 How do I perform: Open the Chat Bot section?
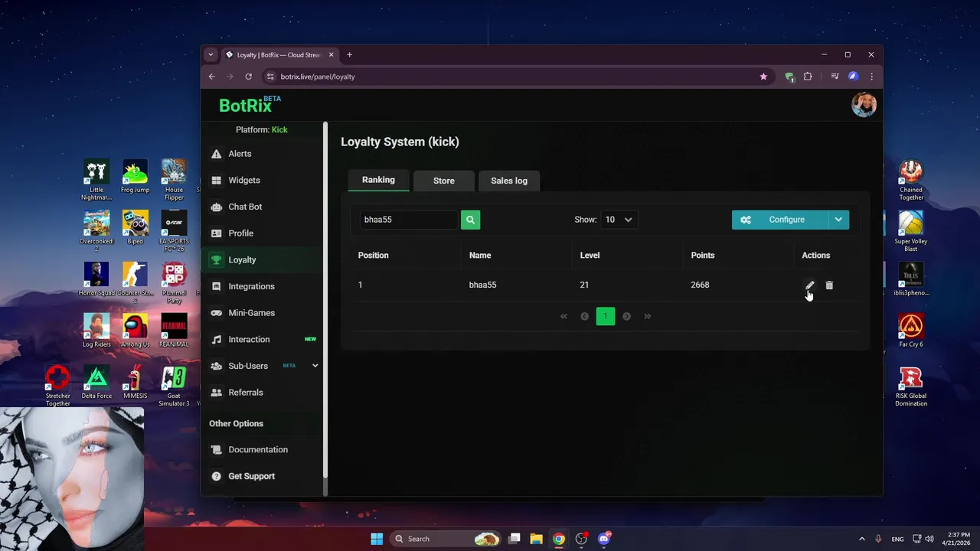tap(263, 207)
